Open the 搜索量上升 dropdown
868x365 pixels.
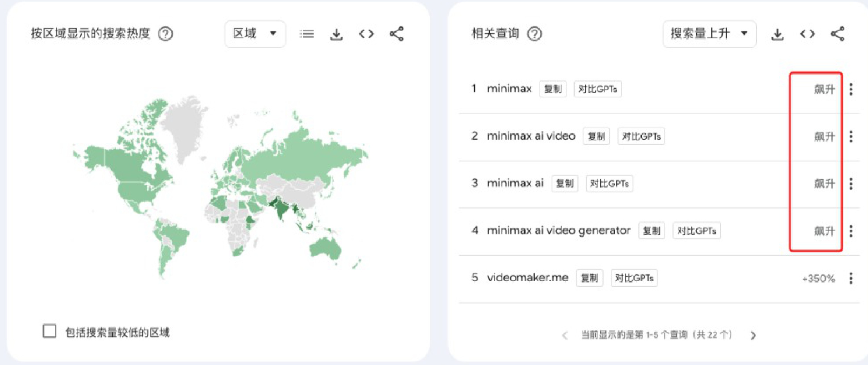click(709, 34)
